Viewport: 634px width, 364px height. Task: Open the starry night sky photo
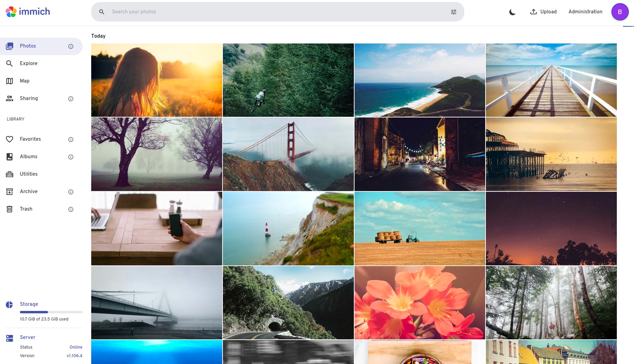click(551, 228)
